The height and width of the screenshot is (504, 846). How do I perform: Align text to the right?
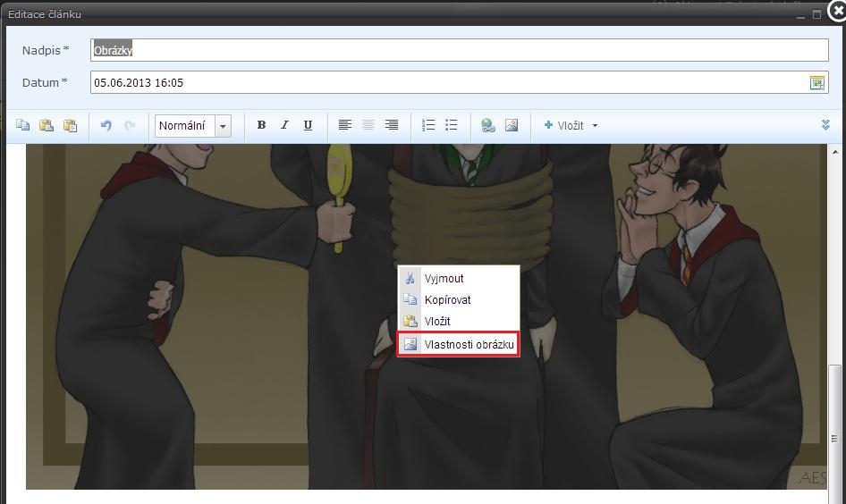[392, 126]
